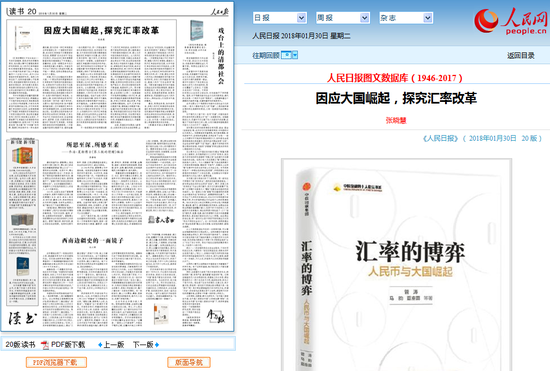The height and width of the screenshot is (371, 550).
Task: Click the 《人民日报》 2018年01月30日 20版 source link
Action: pyautogui.click(x=482, y=139)
